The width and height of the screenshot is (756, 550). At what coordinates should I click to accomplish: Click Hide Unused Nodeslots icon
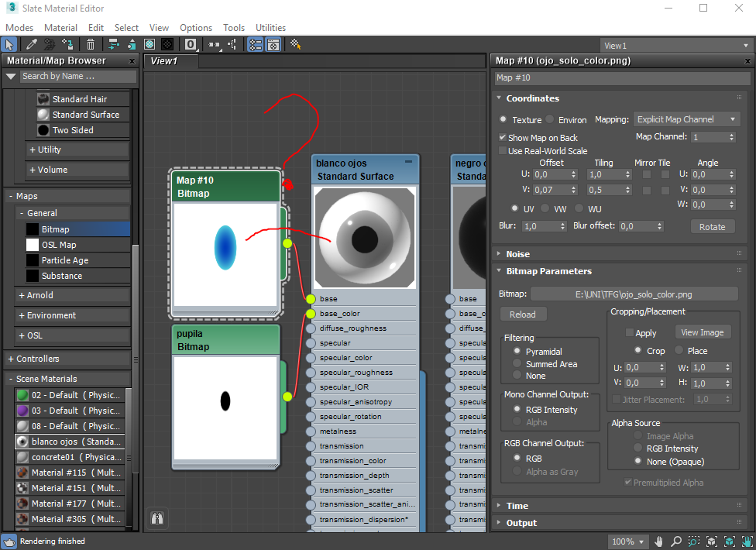[131, 45]
